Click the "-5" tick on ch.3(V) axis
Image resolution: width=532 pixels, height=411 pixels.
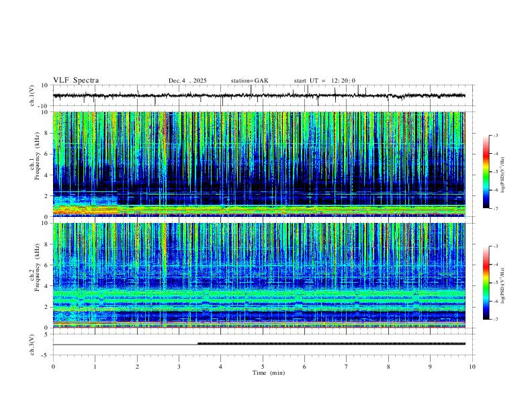[46, 355]
